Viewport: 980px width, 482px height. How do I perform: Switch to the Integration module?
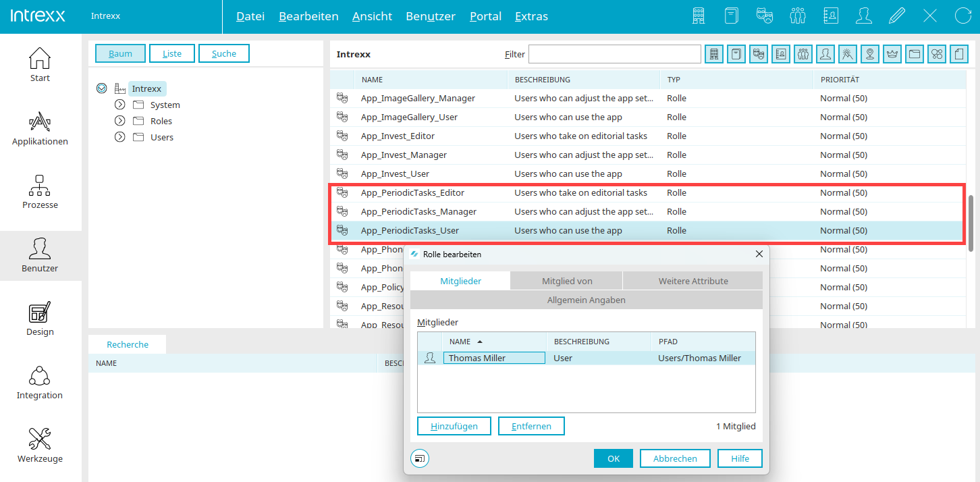(40, 382)
